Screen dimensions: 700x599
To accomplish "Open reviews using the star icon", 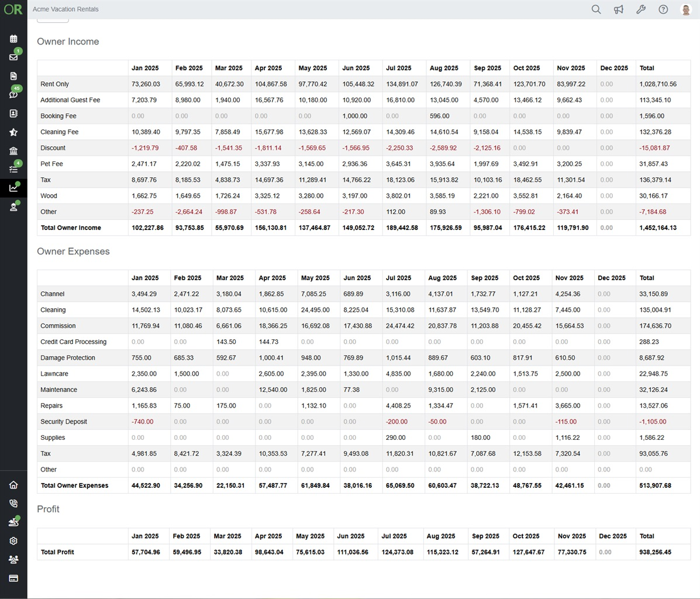I will coord(13,132).
